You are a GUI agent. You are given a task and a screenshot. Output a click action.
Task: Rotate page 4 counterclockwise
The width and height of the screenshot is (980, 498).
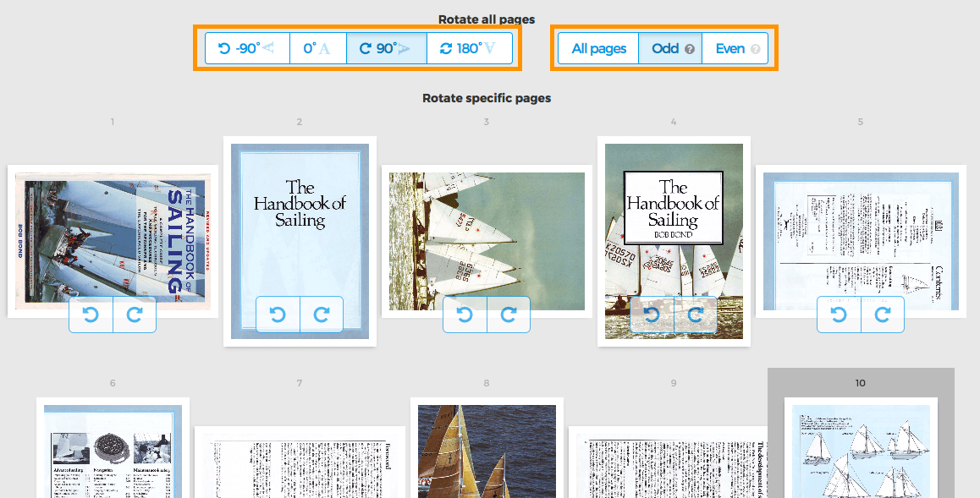652,315
